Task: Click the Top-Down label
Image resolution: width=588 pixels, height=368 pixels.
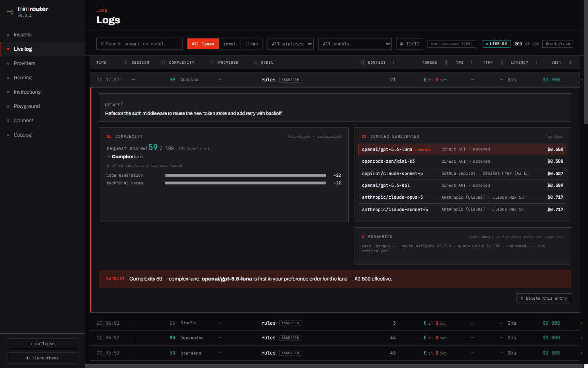Action: [555, 137]
